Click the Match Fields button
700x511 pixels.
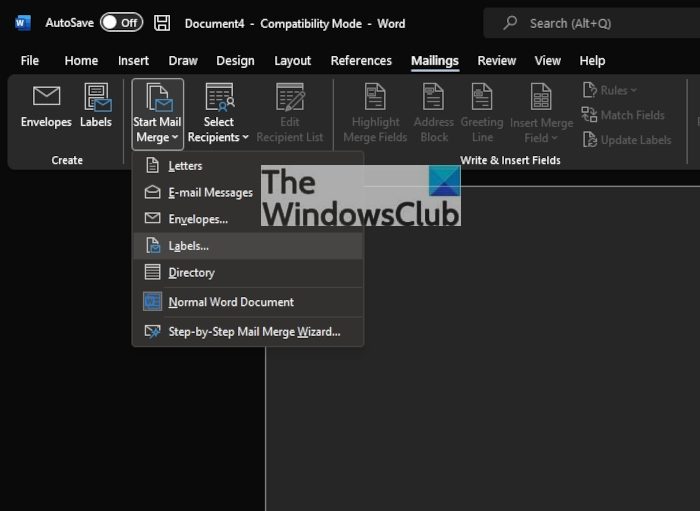tap(623, 115)
